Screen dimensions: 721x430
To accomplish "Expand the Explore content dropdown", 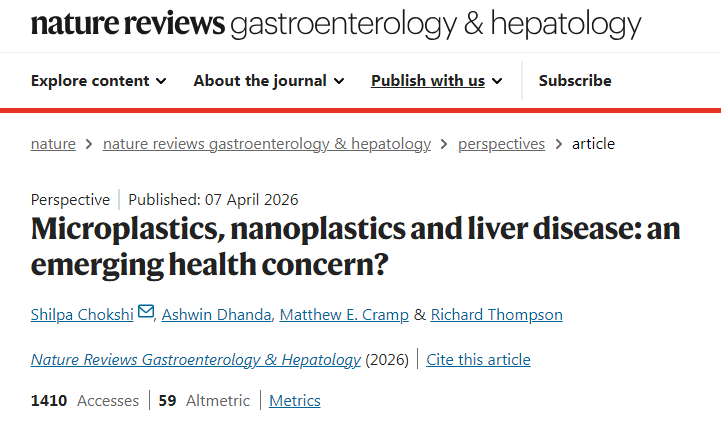I will [x=99, y=81].
